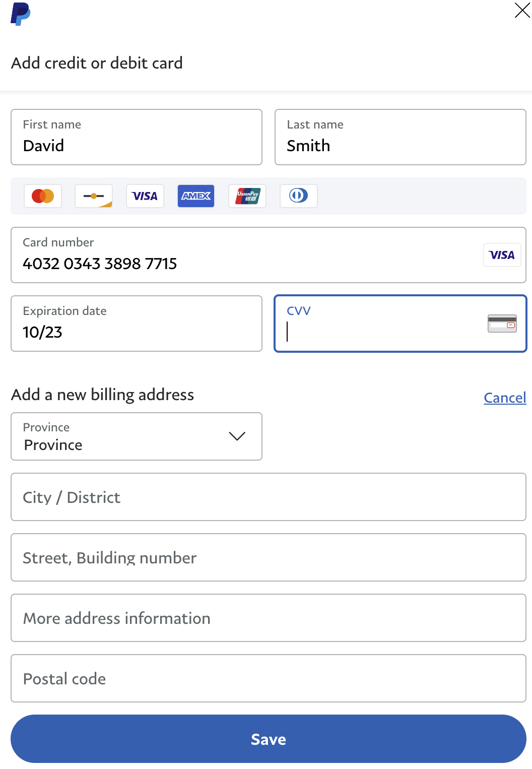
Task: Click the CVV card-back hint icon
Action: 502,324
